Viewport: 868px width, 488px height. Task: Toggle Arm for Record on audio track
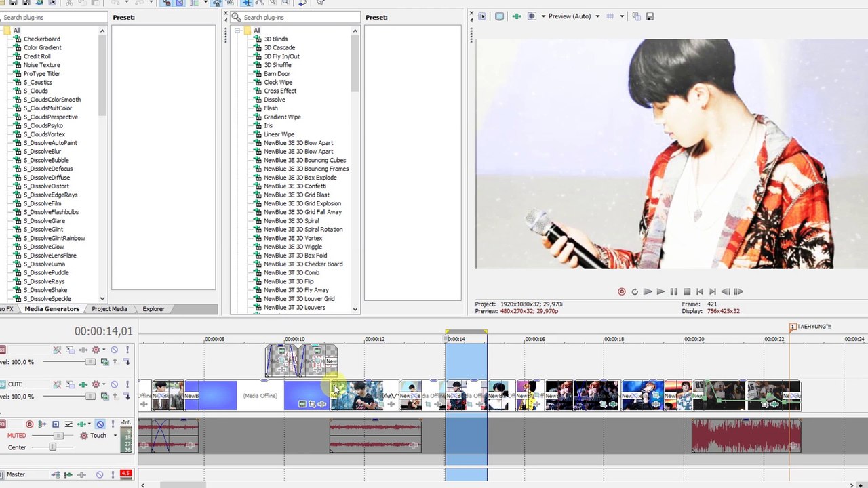tap(29, 424)
